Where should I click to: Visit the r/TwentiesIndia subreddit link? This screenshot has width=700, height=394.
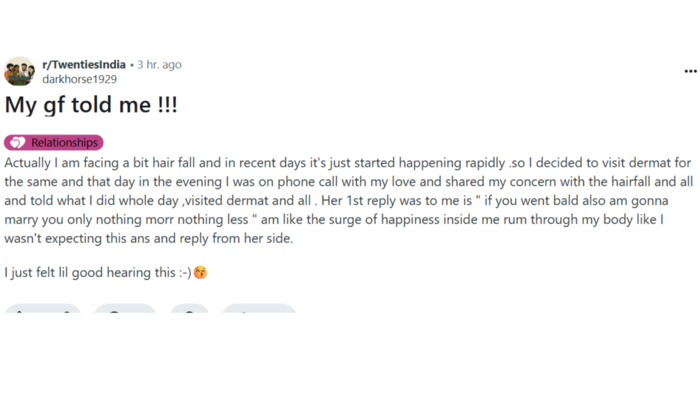click(84, 65)
